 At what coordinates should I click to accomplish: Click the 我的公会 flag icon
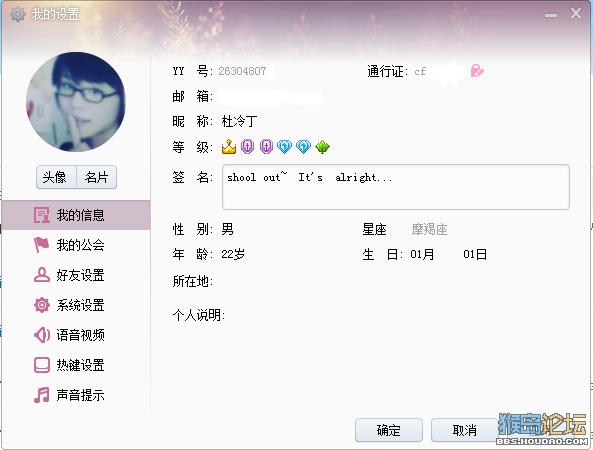point(41,245)
